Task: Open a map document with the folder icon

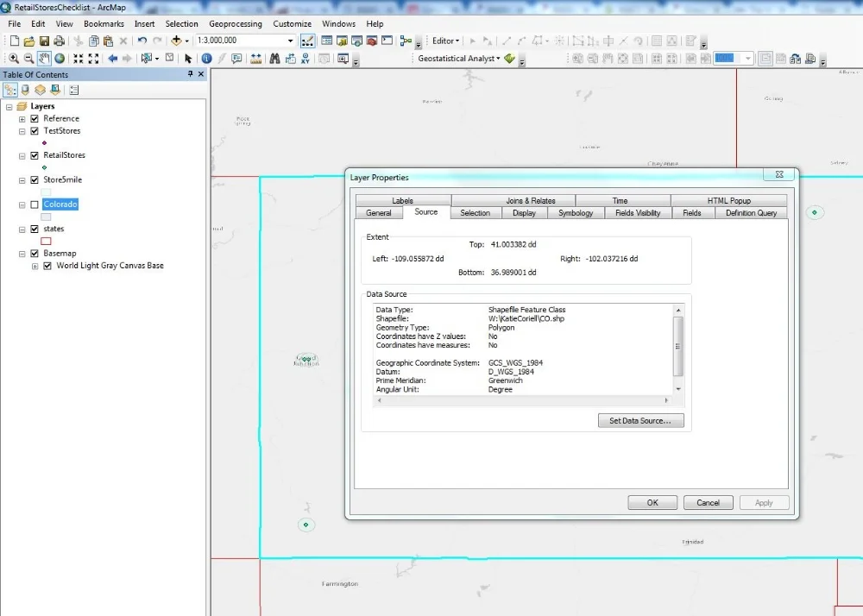Action: coord(29,41)
